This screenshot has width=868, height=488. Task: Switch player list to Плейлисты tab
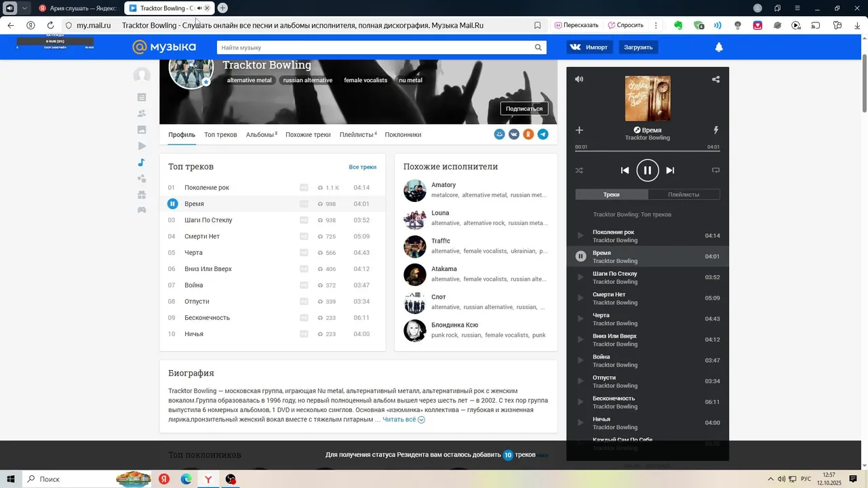coord(684,195)
